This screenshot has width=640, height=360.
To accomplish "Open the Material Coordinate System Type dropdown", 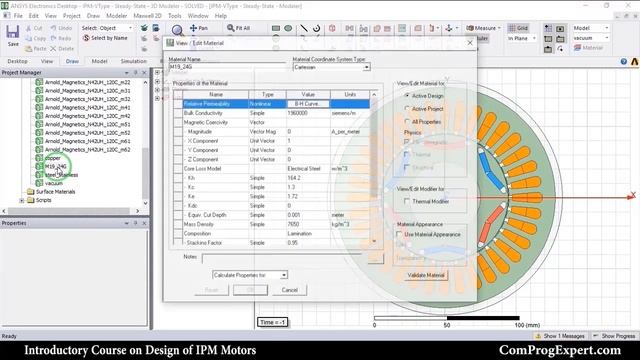I will coord(331,67).
